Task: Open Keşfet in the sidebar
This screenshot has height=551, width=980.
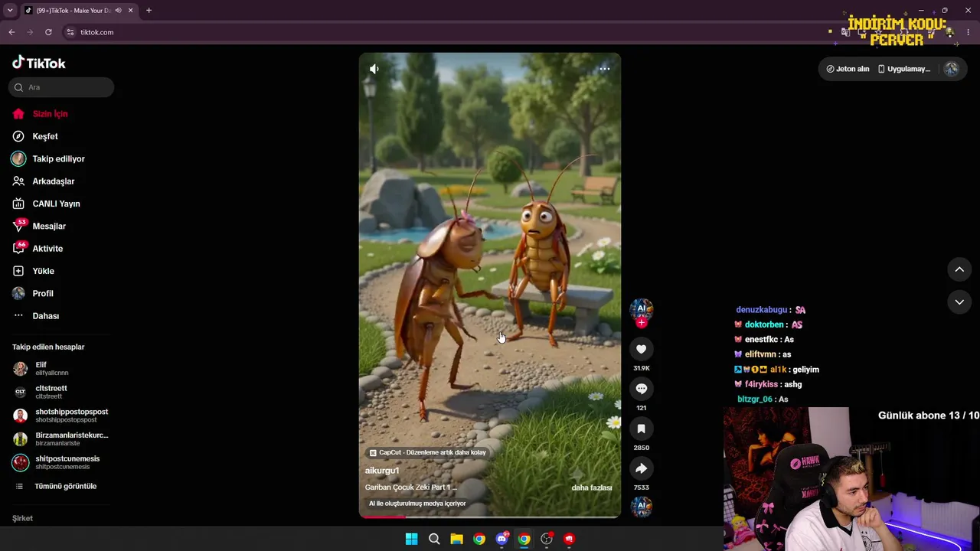Action: tap(35, 136)
